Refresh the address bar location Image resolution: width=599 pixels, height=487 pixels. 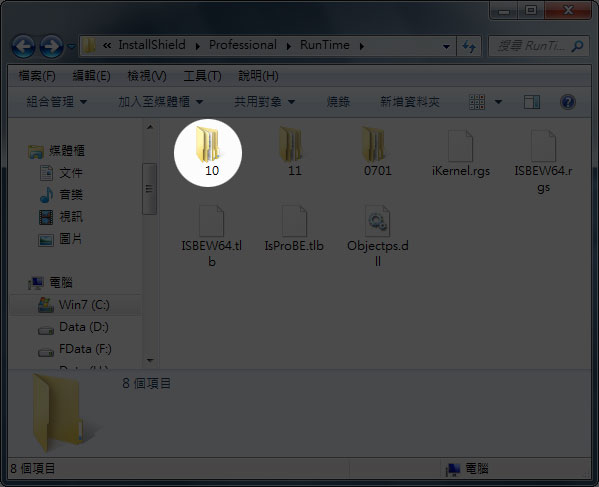coord(469,47)
